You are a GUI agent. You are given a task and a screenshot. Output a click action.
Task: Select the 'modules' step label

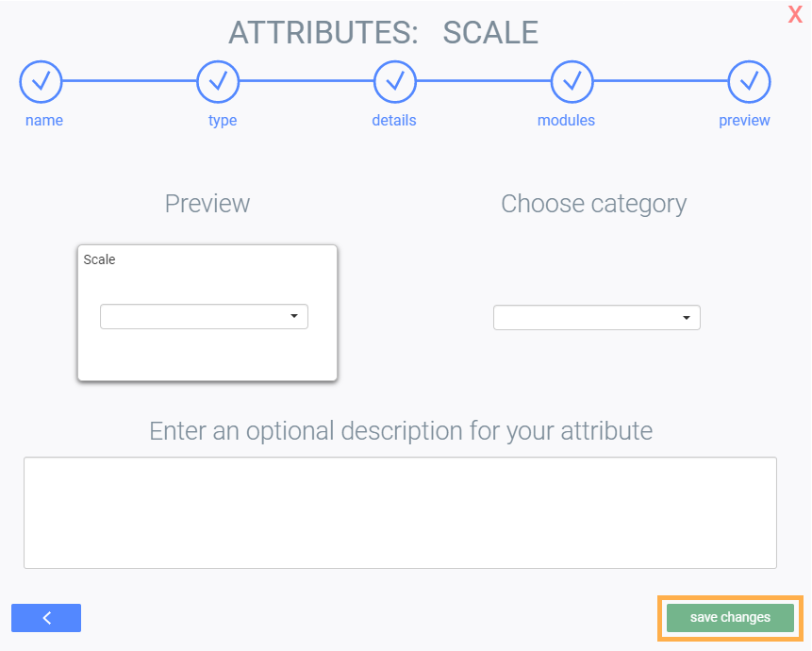(x=566, y=121)
